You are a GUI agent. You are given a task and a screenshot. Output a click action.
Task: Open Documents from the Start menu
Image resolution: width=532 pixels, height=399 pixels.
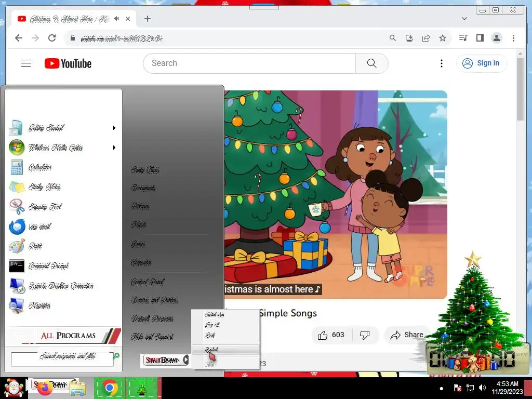pos(143,188)
